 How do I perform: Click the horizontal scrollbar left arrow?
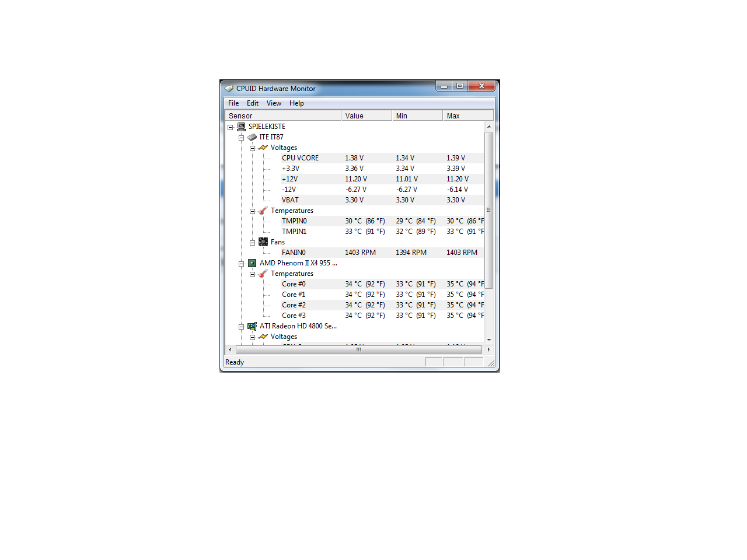pyautogui.click(x=230, y=349)
